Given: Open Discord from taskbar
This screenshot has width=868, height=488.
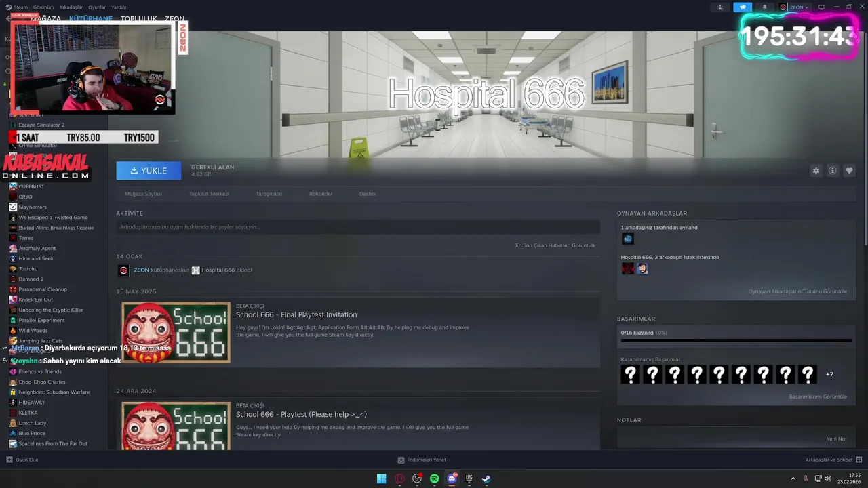Looking at the screenshot, I should [452, 479].
